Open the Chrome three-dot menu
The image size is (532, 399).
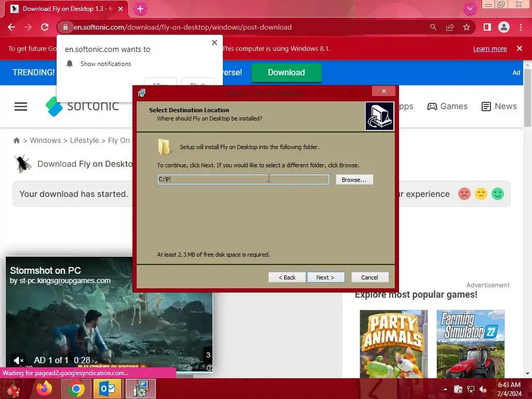[x=521, y=27]
